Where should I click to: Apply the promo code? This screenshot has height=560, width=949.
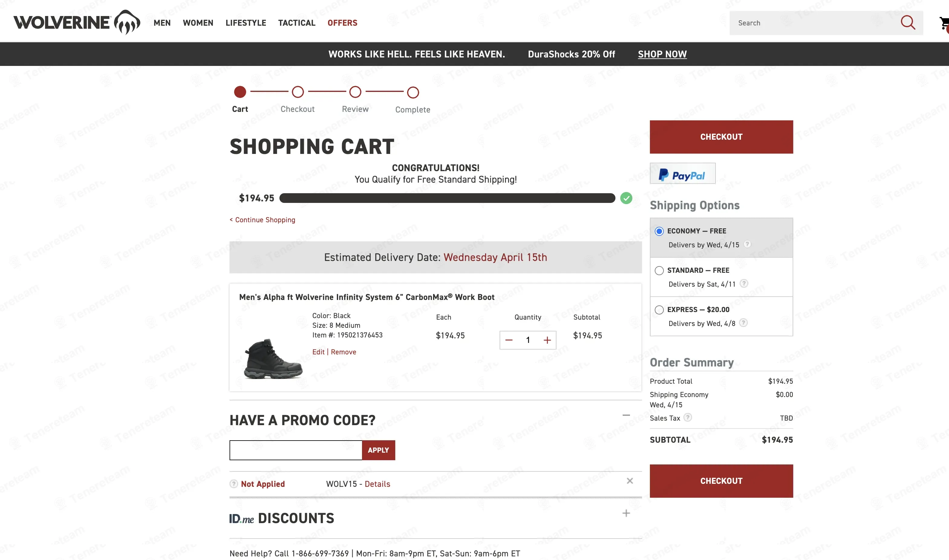coord(378,450)
